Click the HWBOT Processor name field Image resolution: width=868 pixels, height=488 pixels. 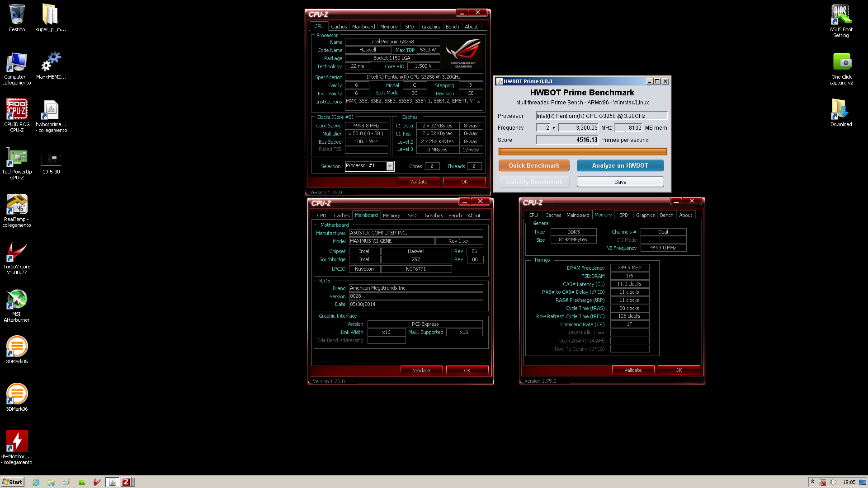(601, 116)
